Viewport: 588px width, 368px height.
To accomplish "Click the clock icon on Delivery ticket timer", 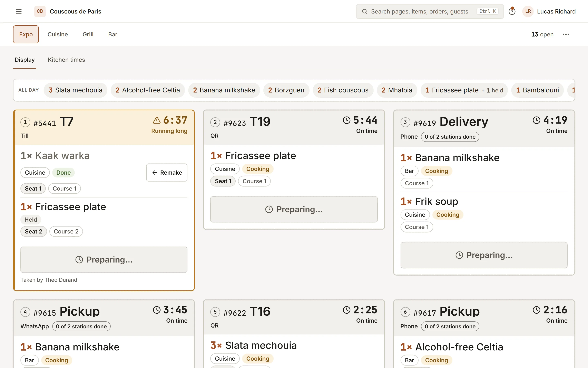I will pos(536,120).
